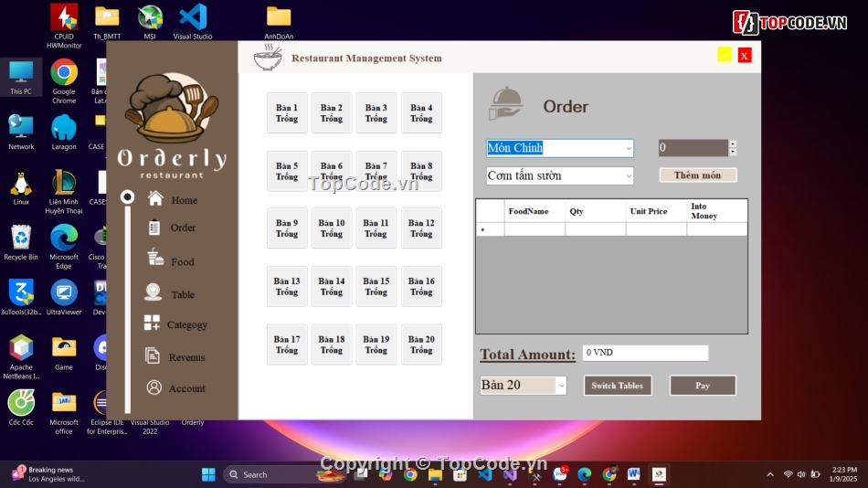Open the Revenue document icon in sidebar

(153, 355)
